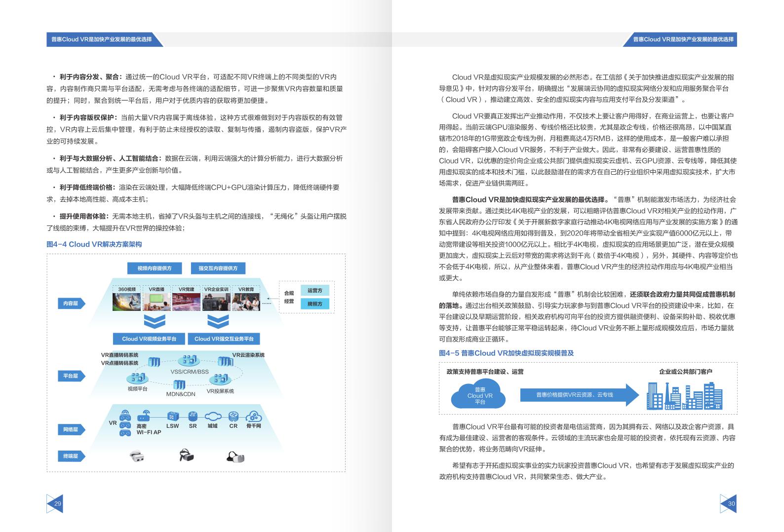Click the page number 29 marker
The width and height of the screenshot is (784, 532).
[55, 503]
